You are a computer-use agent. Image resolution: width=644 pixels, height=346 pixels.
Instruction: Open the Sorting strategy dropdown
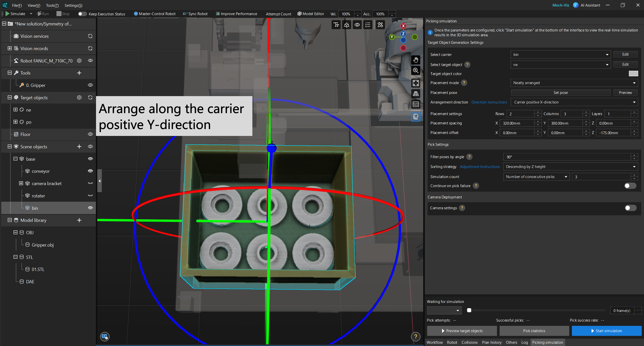click(570, 166)
